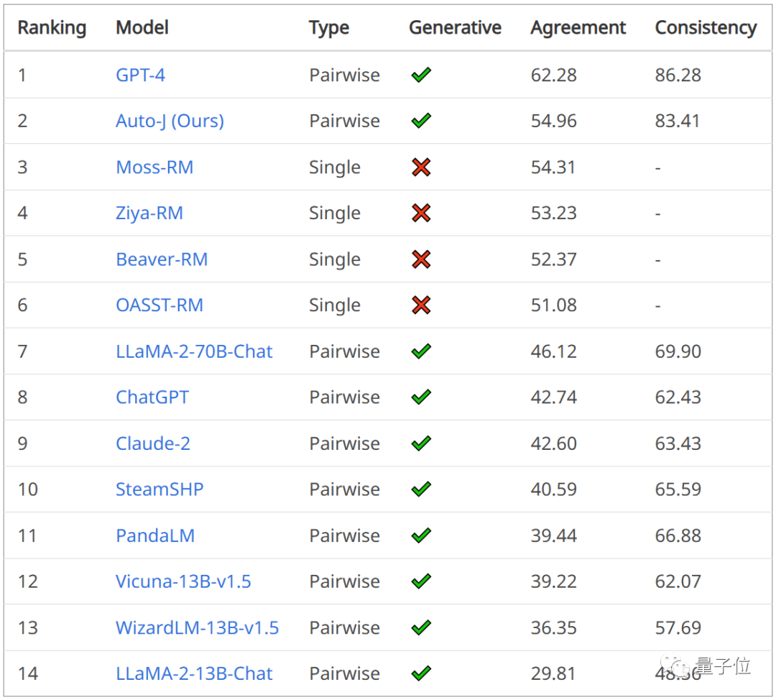Click the Consistency column header
Image resolution: width=776 pixels, height=700 pixels.
[706, 28]
